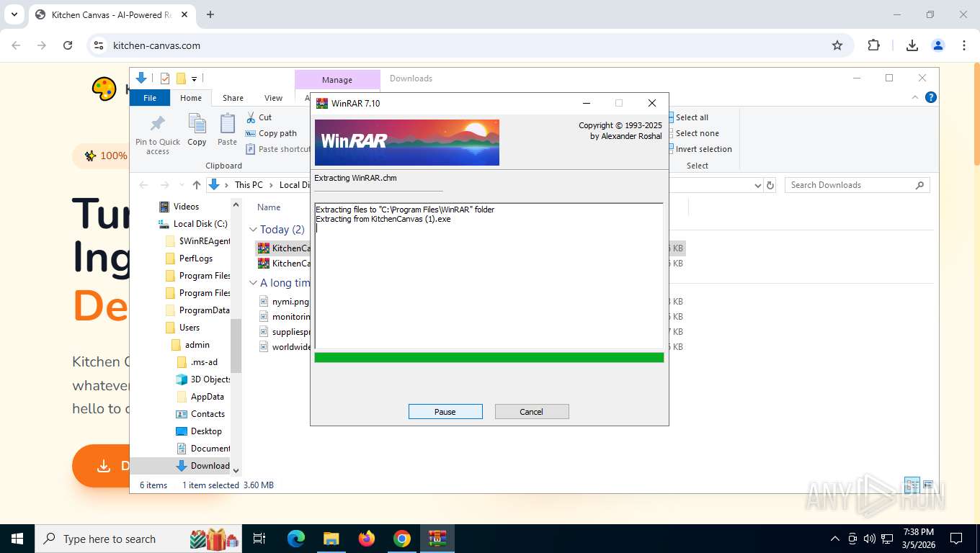Image resolution: width=980 pixels, height=553 pixels.
Task: Click This PC in breadcrumb path
Action: (x=249, y=185)
